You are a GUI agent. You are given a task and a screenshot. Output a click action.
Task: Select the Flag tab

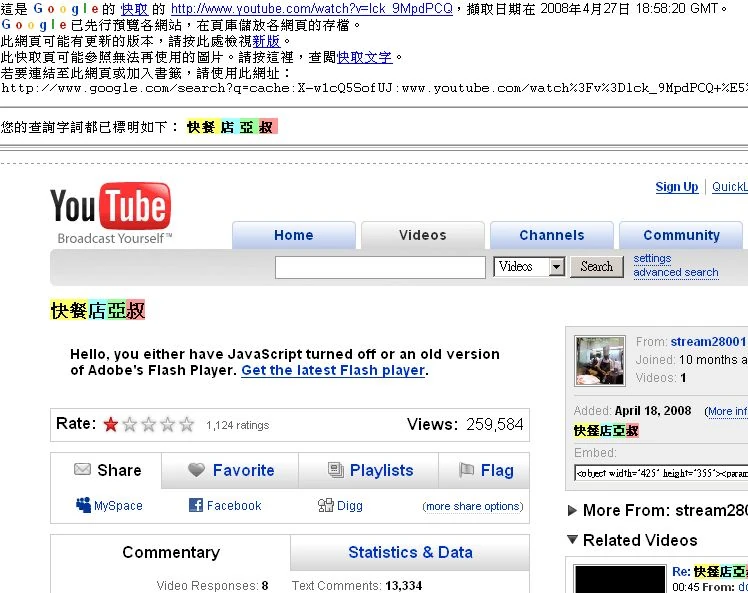484,470
